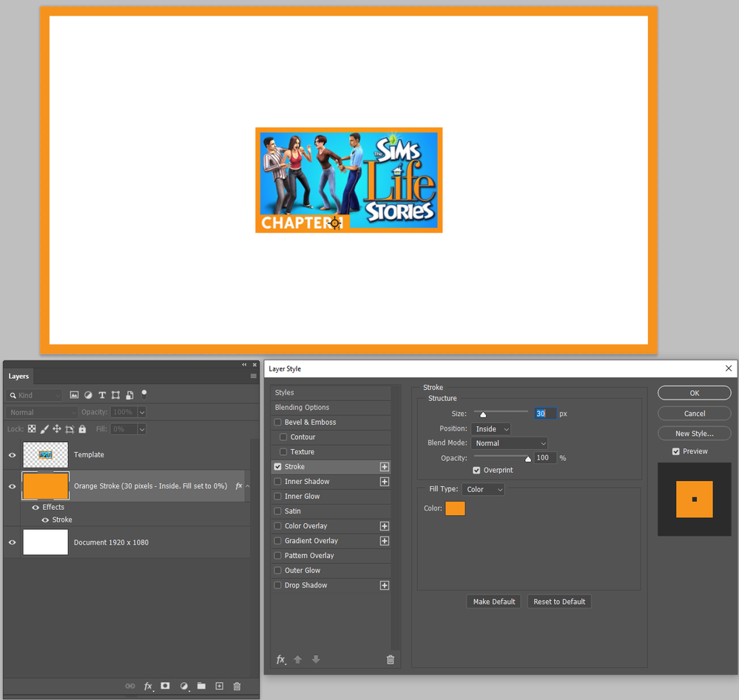The image size is (739, 700).
Task: Create a new layer
Action: point(219,686)
